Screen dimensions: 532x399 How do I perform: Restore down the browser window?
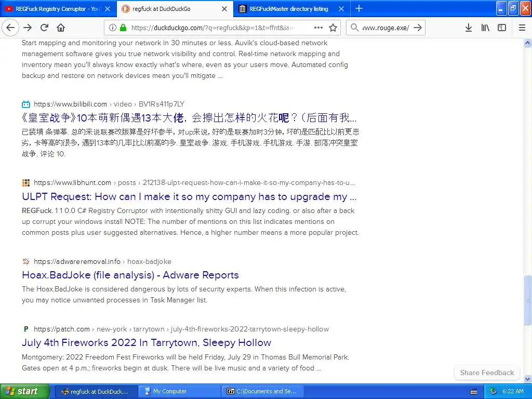click(x=513, y=8)
